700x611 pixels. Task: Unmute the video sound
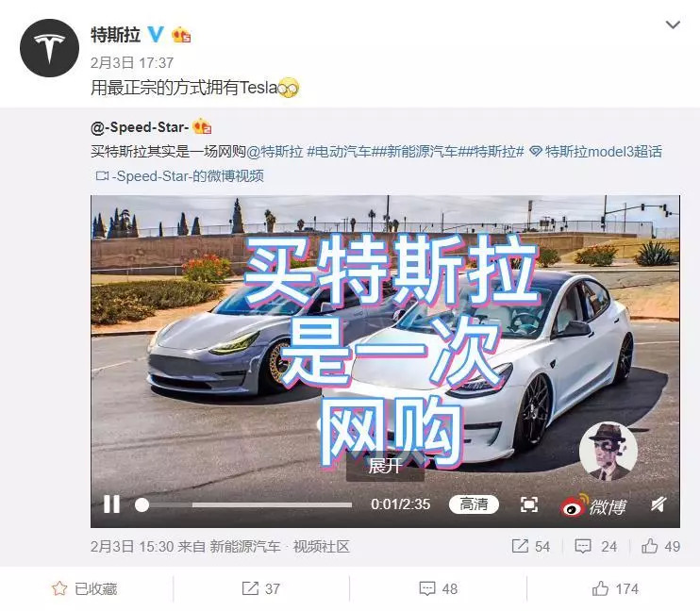click(x=658, y=504)
